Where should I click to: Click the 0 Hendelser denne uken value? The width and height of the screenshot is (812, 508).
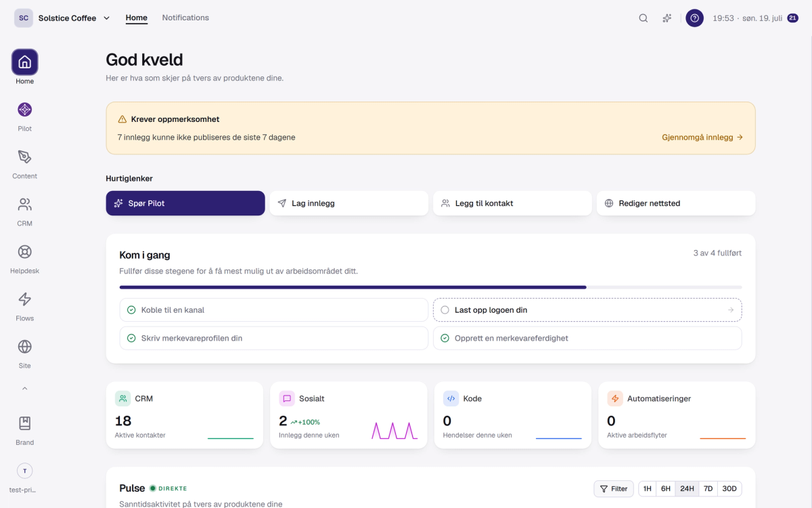coord(447,421)
